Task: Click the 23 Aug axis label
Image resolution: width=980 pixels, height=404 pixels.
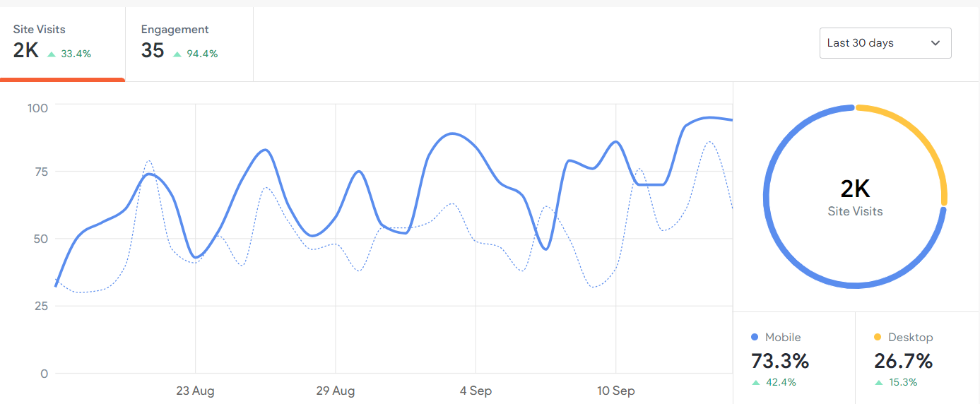Action: point(195,391)
